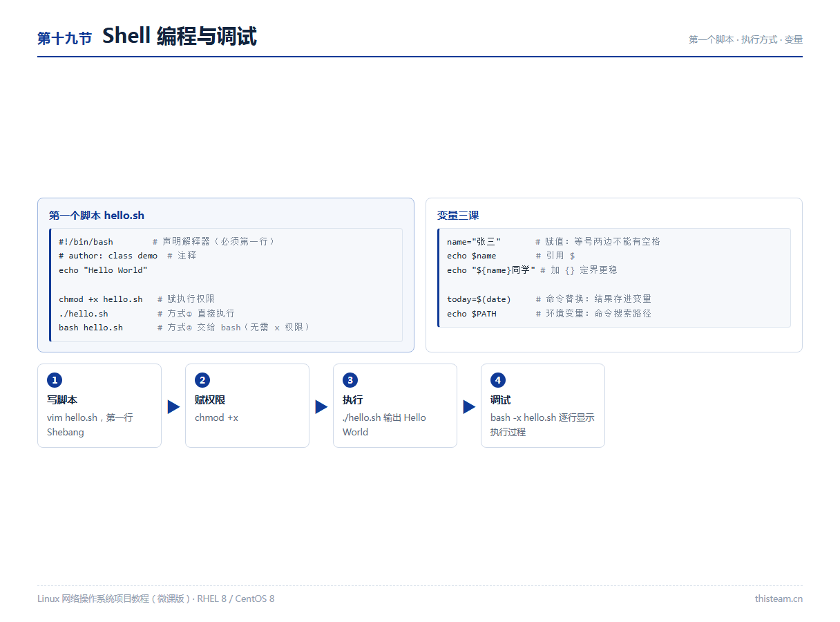Click the step 2 number circle
840x622 pixels.
click(202, 380)
